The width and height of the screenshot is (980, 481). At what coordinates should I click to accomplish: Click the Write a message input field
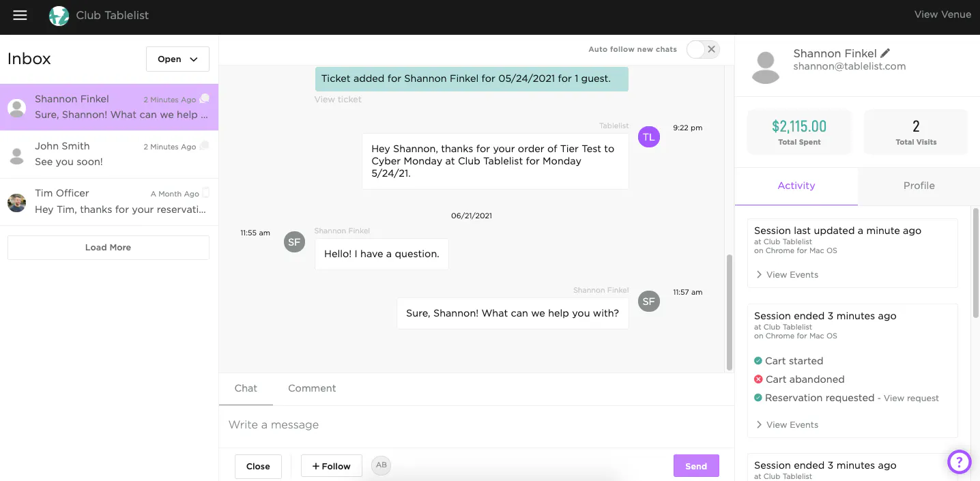point(476,425)
